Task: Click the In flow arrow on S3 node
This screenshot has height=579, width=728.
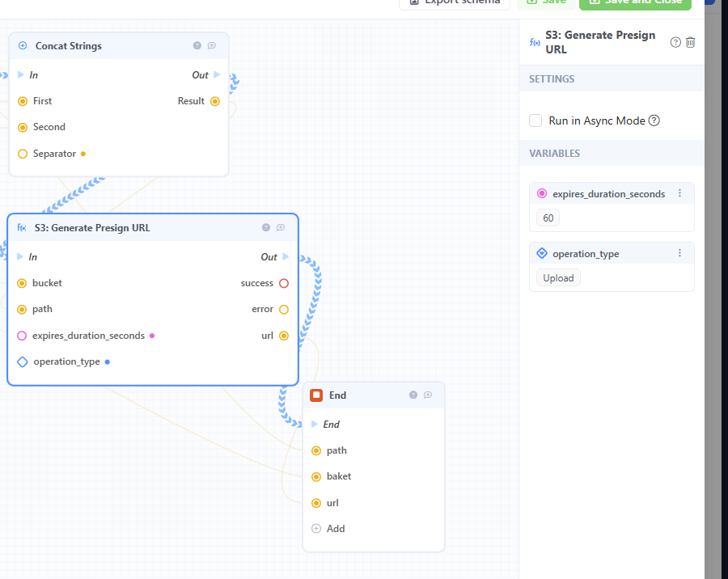Action: pos(20,257)
